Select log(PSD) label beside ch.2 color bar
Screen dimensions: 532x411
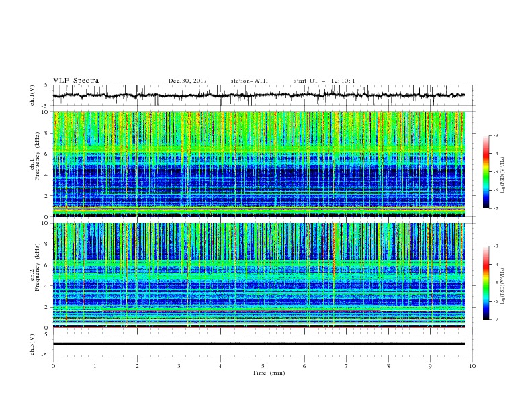(502, 285)
